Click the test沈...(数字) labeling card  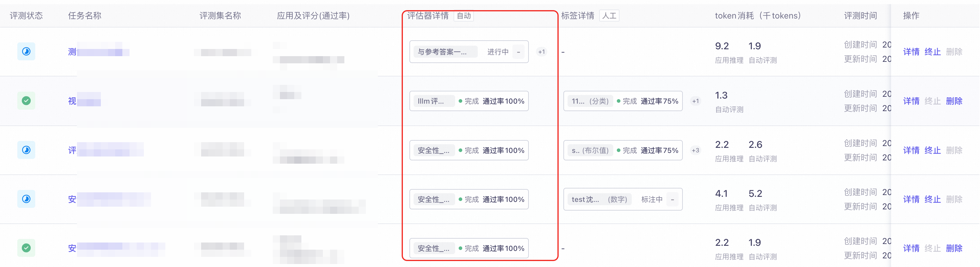tap(623, 199)
